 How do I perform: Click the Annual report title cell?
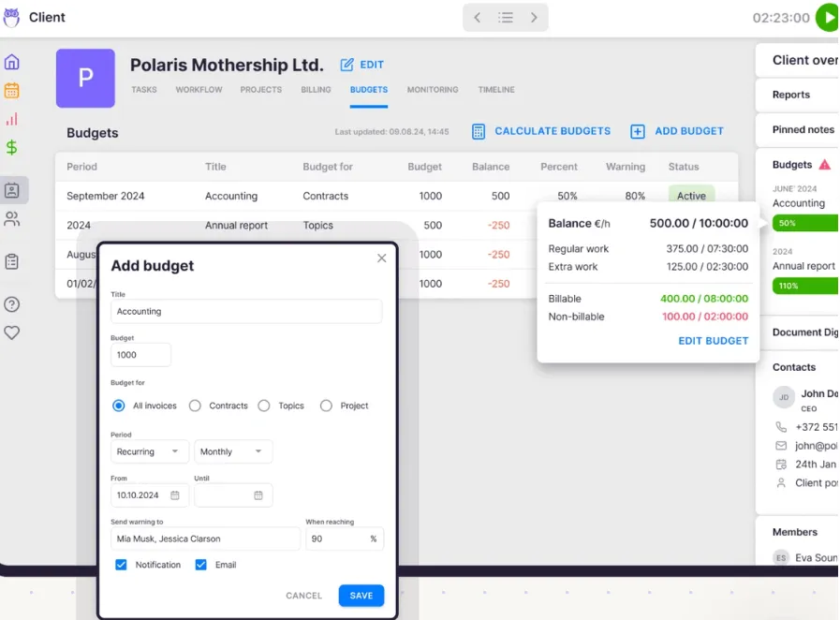pyautogui.click(x=236, y=226)
